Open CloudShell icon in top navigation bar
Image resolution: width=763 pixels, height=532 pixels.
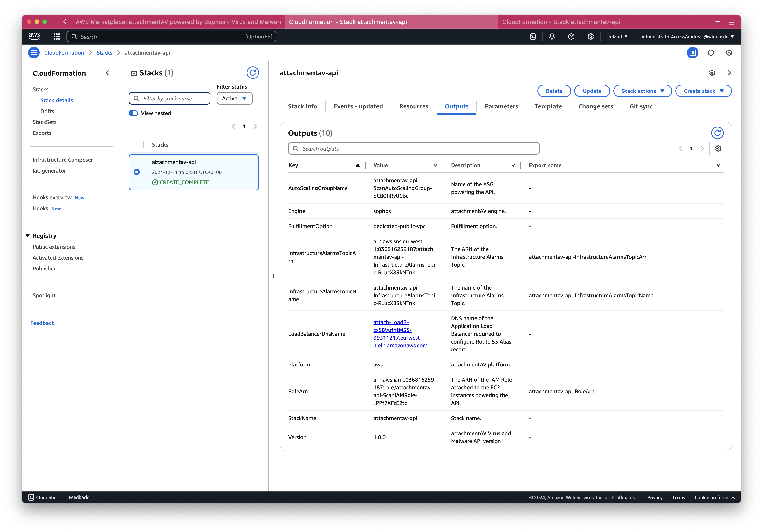(x=533, y=37)
